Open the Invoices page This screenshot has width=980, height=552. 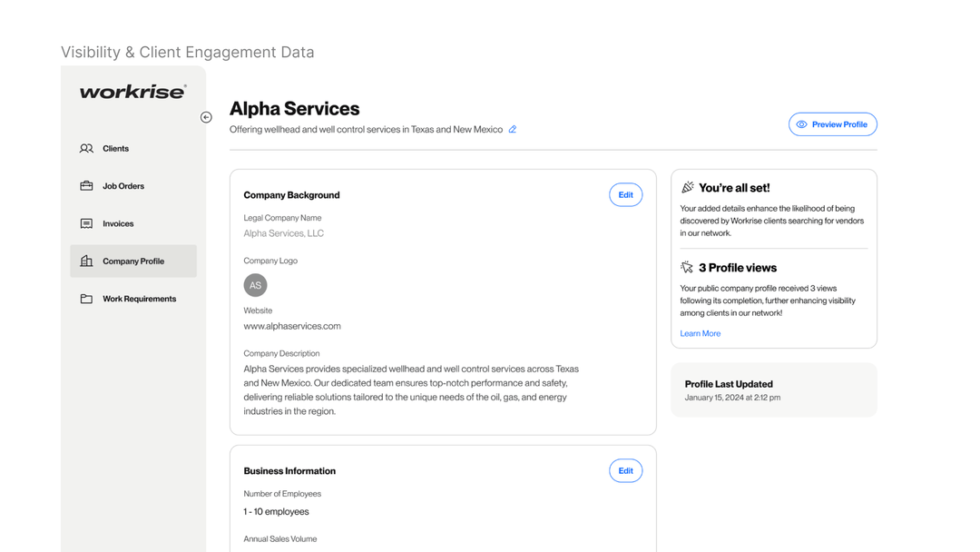click(x=118, y=223)
